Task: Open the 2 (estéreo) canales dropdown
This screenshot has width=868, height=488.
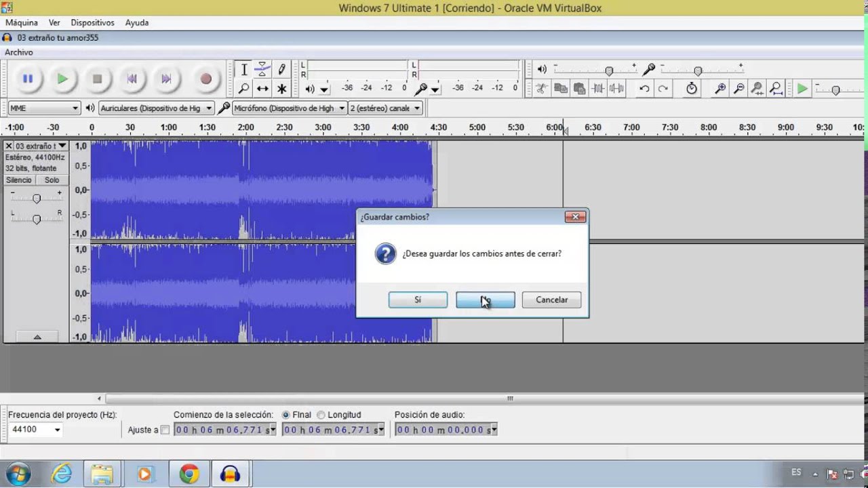Action: click(x=385, y=108)
